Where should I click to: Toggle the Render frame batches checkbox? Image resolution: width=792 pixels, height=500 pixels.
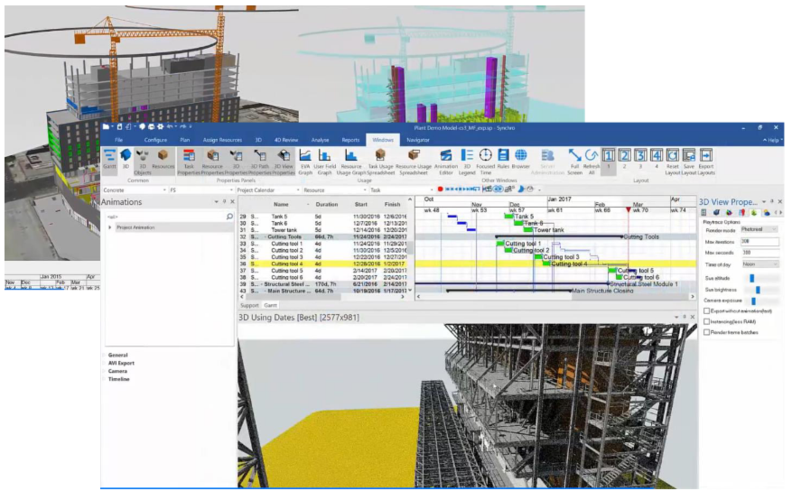709,332
